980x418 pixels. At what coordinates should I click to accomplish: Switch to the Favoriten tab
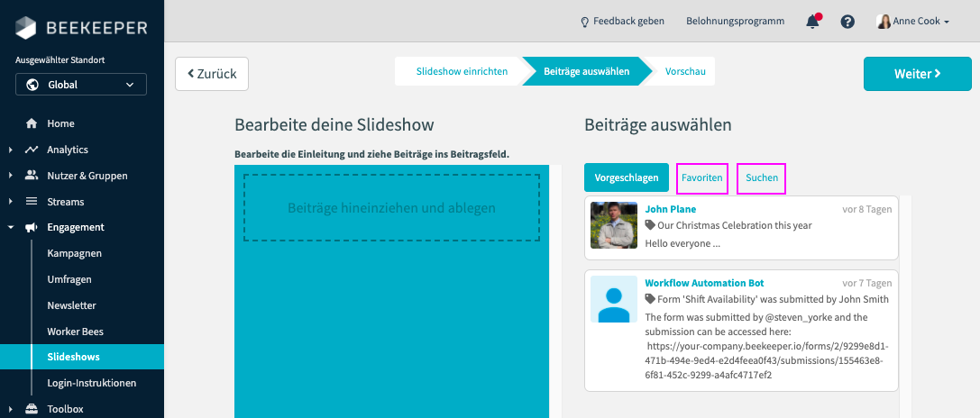pos(702,178)
